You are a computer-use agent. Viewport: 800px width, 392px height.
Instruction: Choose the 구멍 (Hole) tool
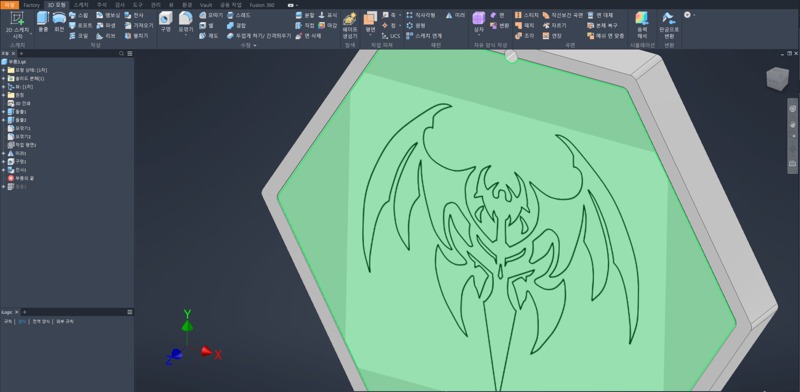coord(165,21)
